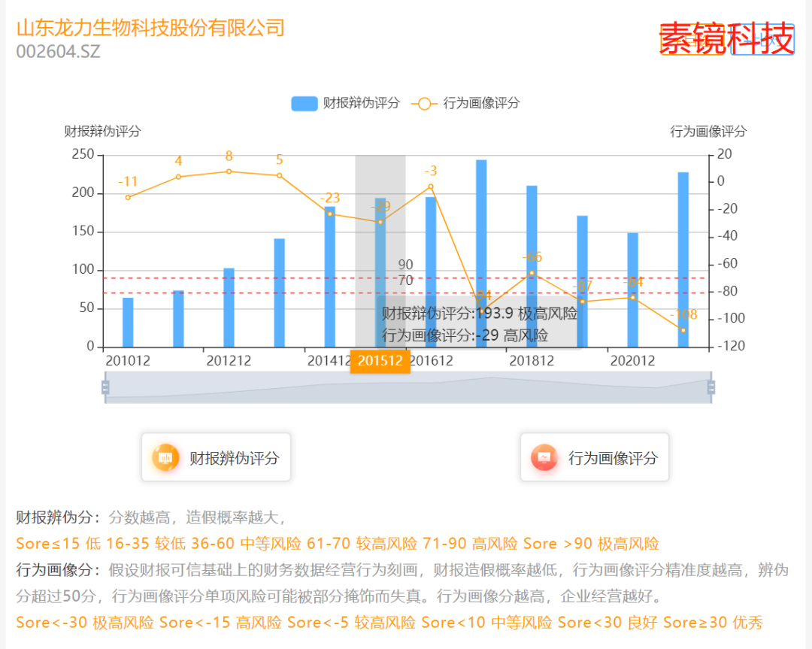
Task: Open the 行为画像评分 button
Action: [595, 457]
